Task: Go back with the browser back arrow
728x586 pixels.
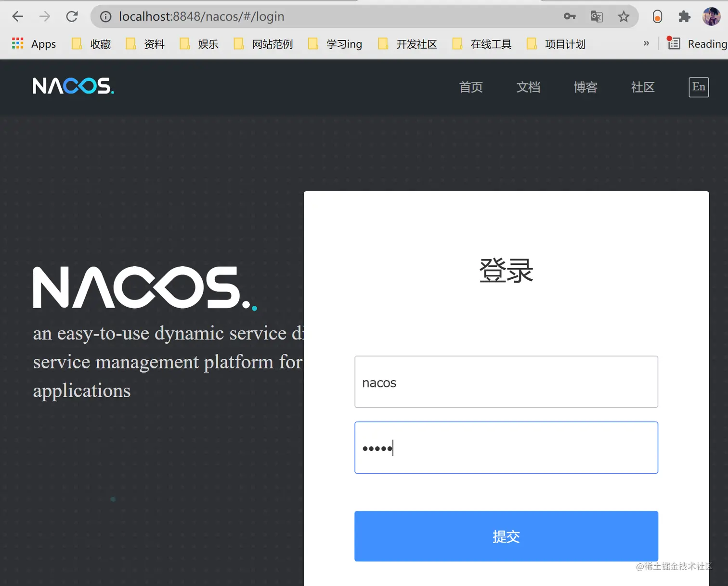Action: [x=18, y=16]
